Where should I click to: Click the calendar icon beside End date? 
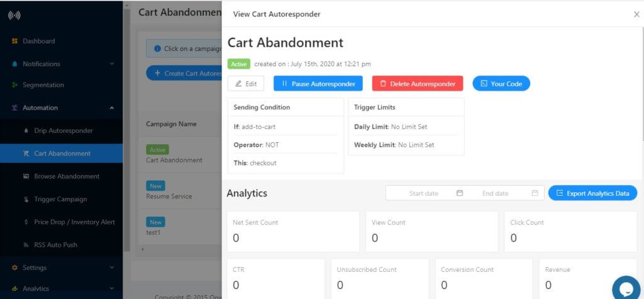point(534,193)
